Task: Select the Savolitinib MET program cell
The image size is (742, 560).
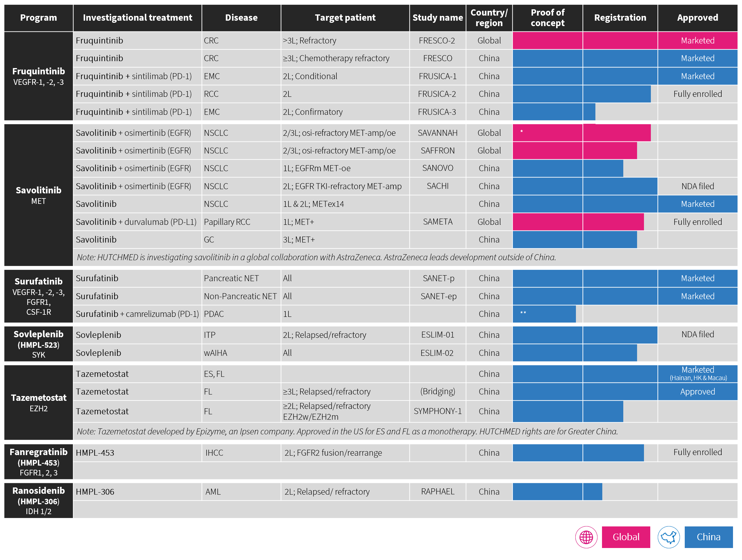Action: [x=39, y=195]
